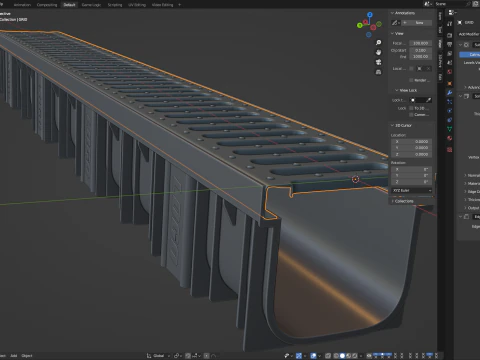Edit the Focal Length field
This screenshot has height=360, width=480.
[x=420, y=43]
